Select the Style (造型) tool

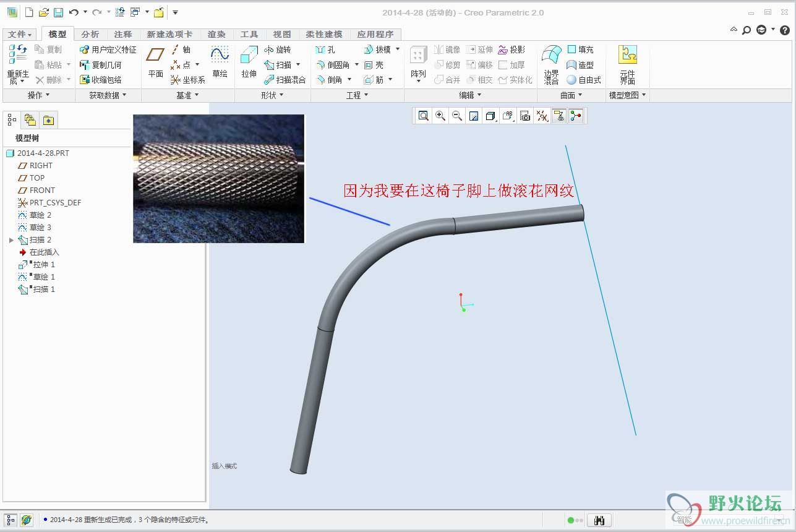[x=580, y=65]
